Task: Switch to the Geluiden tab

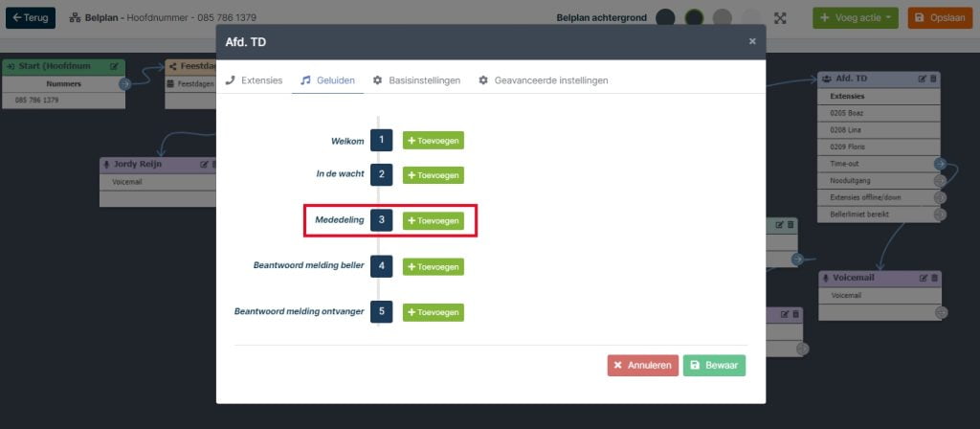Action: (327, 80)
